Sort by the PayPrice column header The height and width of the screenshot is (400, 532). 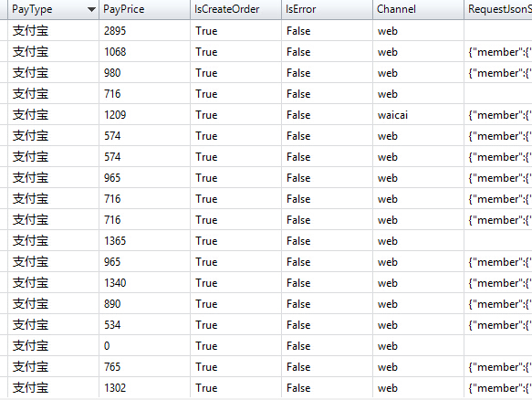pyautogui.click(x=144, y=9)
